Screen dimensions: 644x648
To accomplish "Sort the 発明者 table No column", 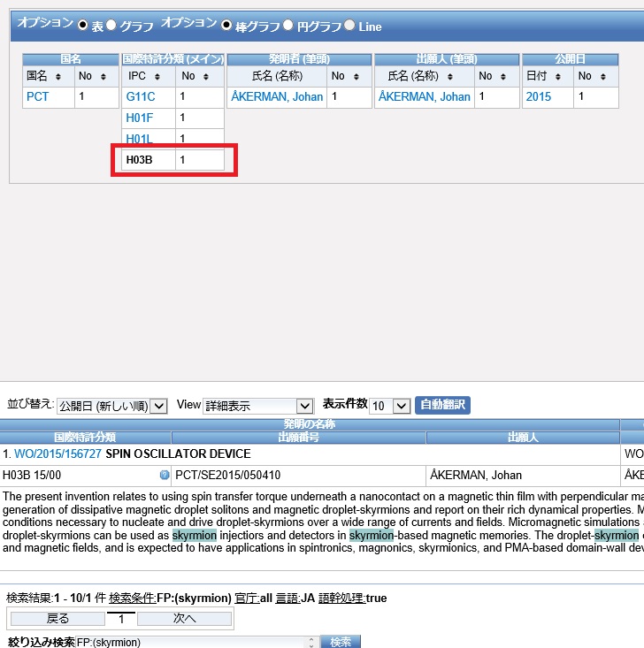I will pos(356,76).
